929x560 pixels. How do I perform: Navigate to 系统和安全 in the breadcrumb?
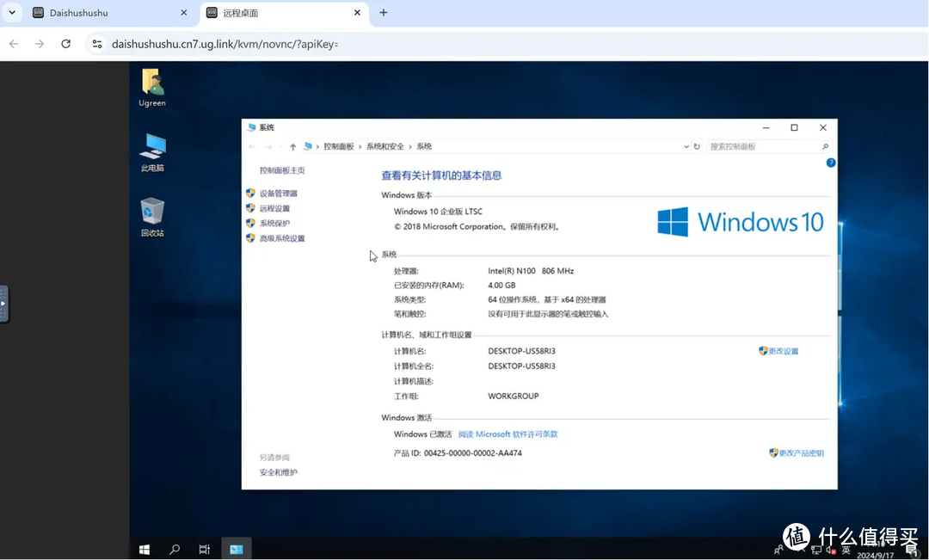coord(384,145)
